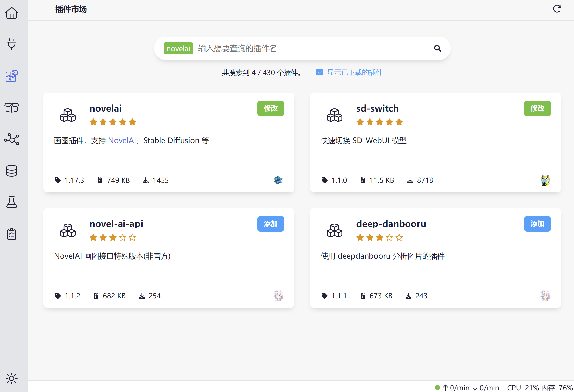The height and width of the screenshot is (392, 574).
Task: Click 修改 button on sd-switch card
Action: pos(537,108)
